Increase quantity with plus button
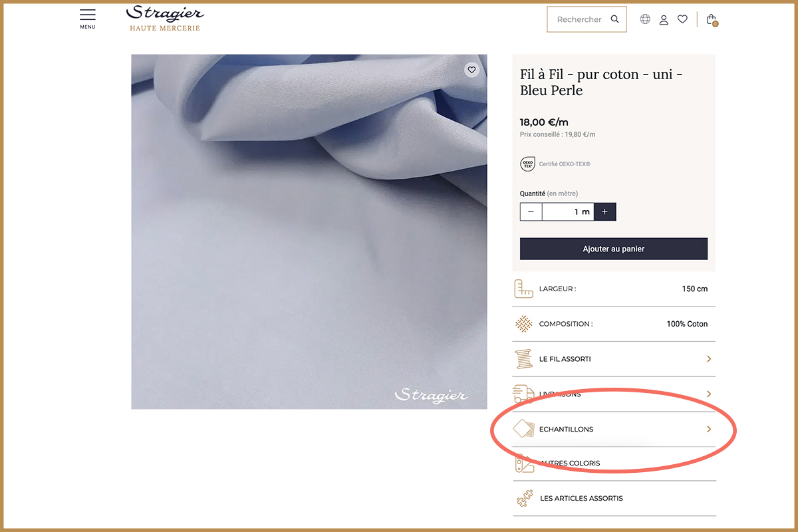This screenshot has width=798, height=532. (x=604, y=212)
